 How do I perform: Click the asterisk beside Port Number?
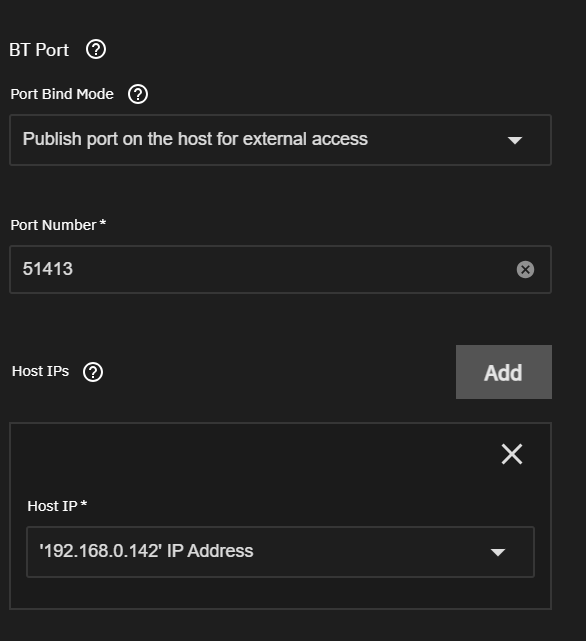point(103,222)
